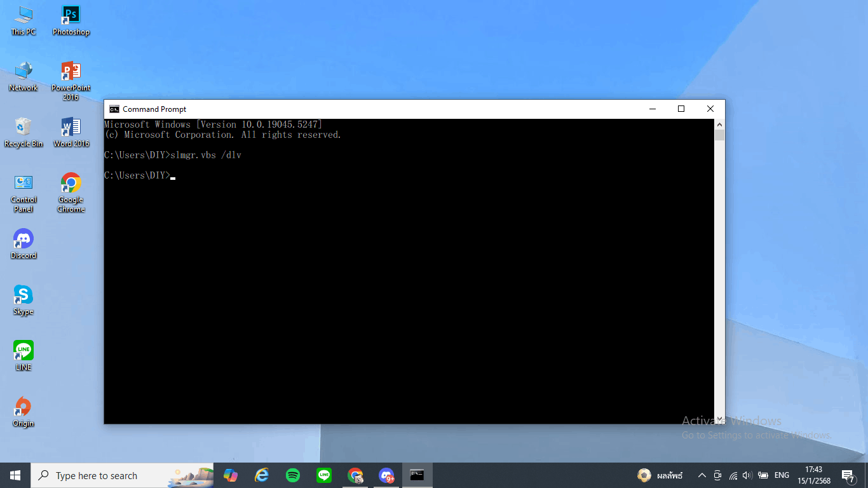Viewport: 868px width, 488px height.
Task: Click Command Prompt taskbar button
Action: (417, 475)
